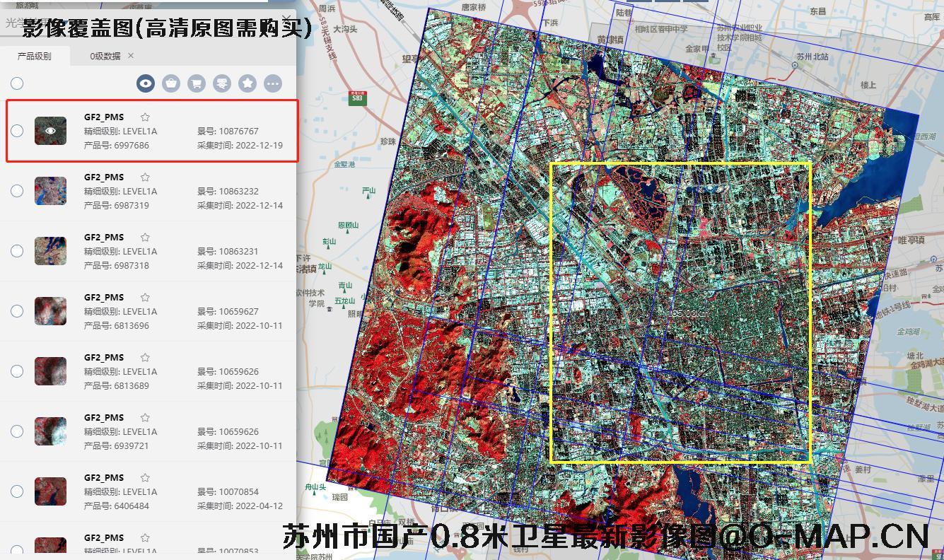
Task: Open the shopping cart icon in toolbar
Action: click(x=197, y=83)
